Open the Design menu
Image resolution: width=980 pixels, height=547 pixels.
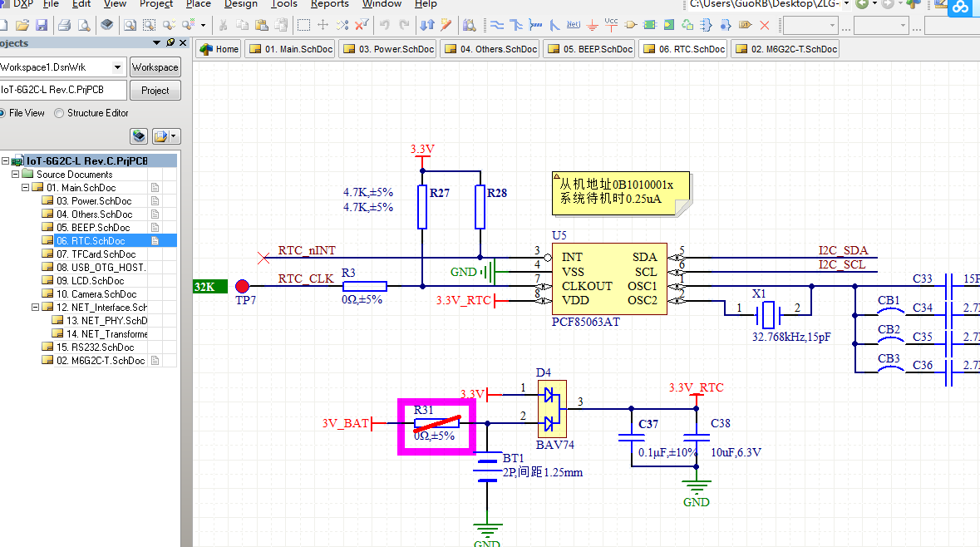[240, 4]
